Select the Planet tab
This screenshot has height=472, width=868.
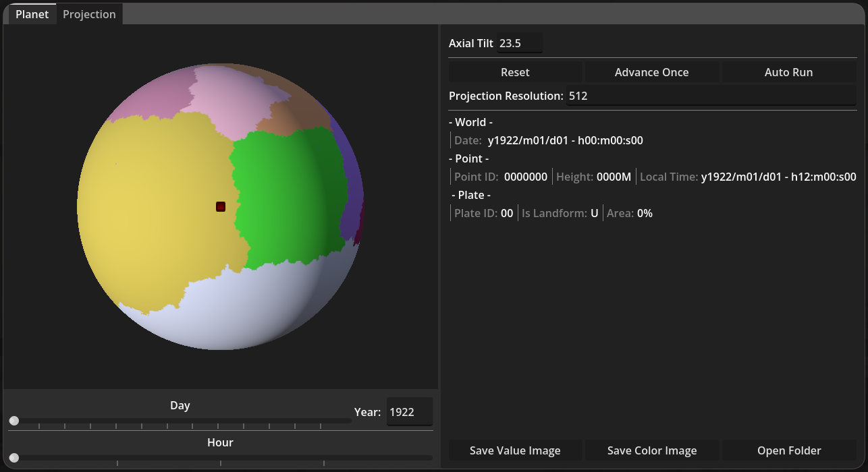pos(32,14)
